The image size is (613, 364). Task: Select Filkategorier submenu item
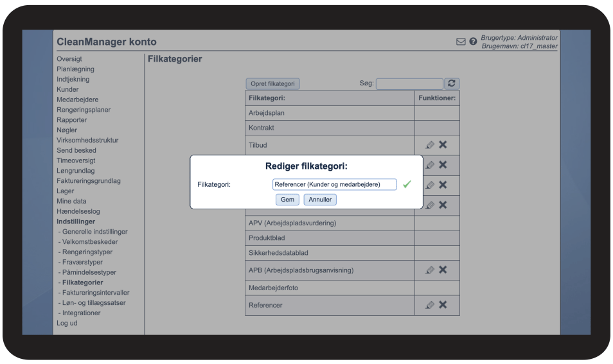click(x=83, y=282)
